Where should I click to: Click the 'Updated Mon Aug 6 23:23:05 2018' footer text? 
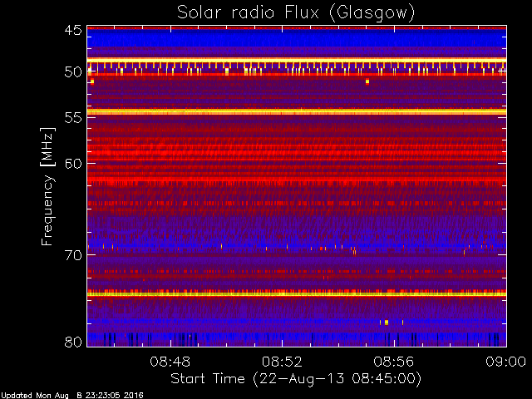pos(72,396)
